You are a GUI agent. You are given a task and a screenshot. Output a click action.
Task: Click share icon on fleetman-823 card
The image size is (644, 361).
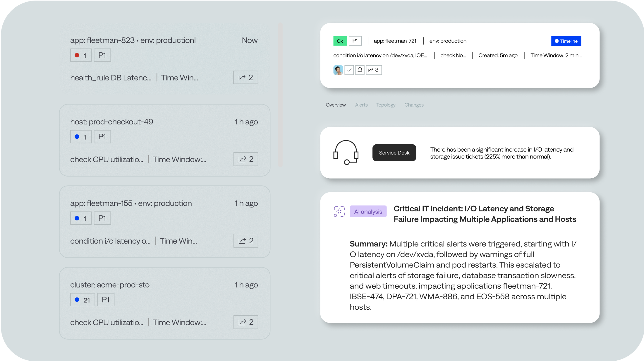click(245, 78)
